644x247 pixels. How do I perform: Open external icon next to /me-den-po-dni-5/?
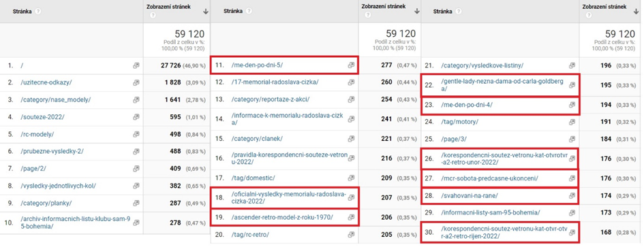(x=351, y=65)
